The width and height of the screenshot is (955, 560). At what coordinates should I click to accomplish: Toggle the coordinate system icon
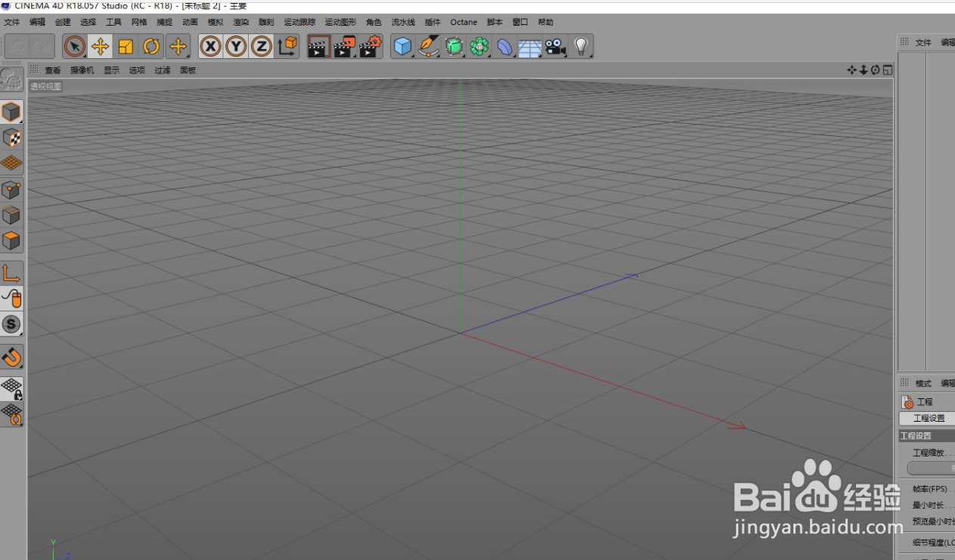pyautogui.click(x=287, y=47)
